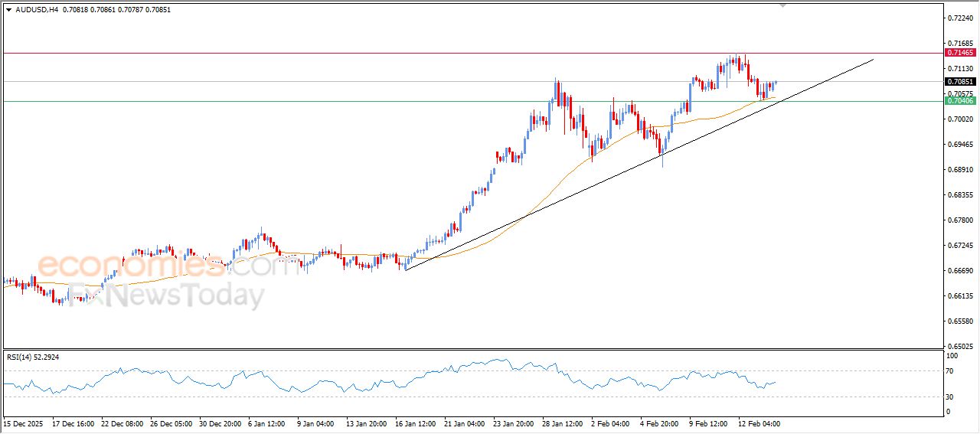This screenshot has width=980, height=434.
Task: Click the triangle arrow beside AUDUSD,H4
Action: [x=8, y=10]
